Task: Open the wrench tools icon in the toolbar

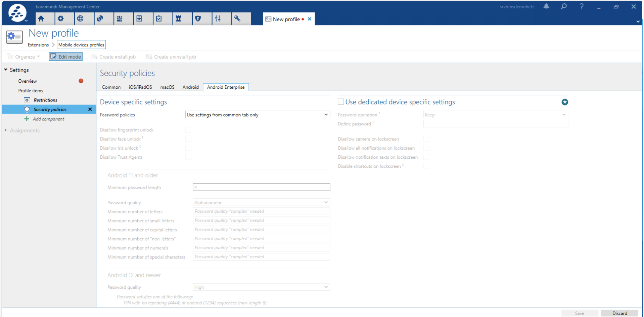Action: 237,19
